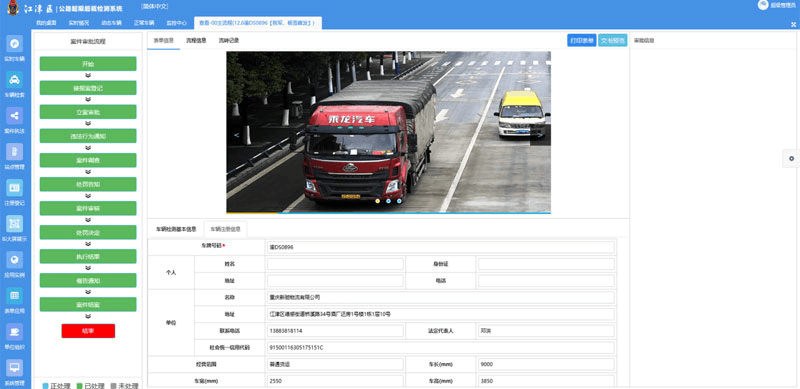The image size is (800, 389).
Task: Open the 案件执法 share-node sidebar icon
Action: pyautogui.click(x=14, y=116)
